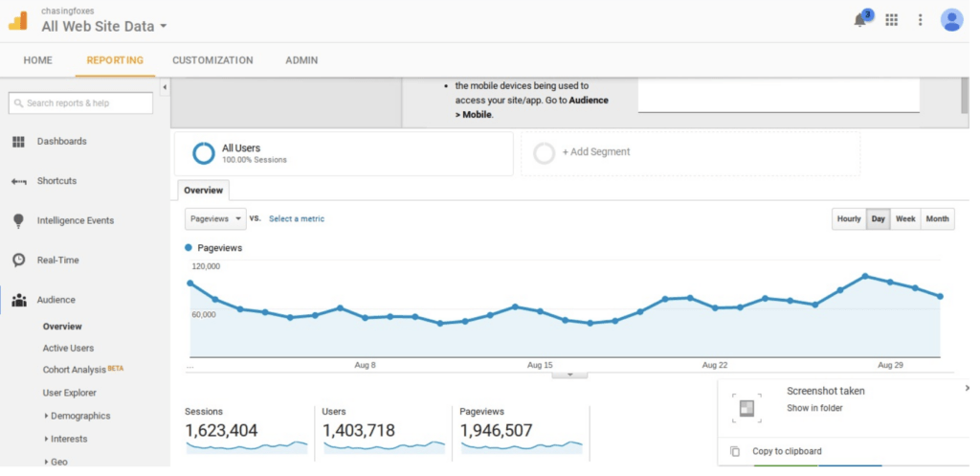Screen dimensions: 980x476
Task: Switch to the Customization tab
Action: [212, 60]
